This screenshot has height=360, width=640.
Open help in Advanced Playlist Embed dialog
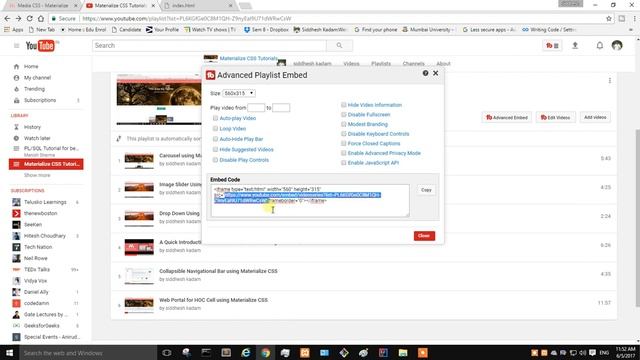(x=425, y=73)
